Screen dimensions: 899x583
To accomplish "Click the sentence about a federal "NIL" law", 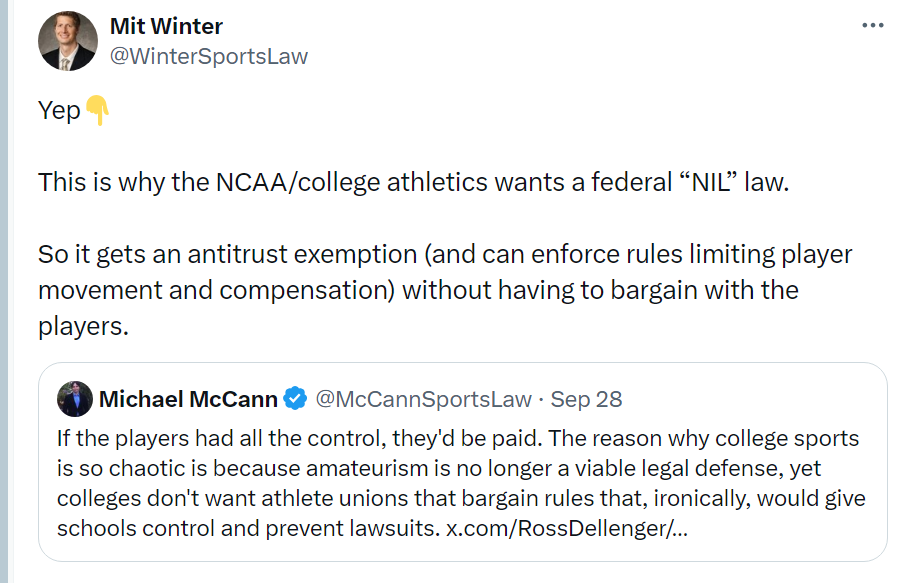I will coord(413,183).
